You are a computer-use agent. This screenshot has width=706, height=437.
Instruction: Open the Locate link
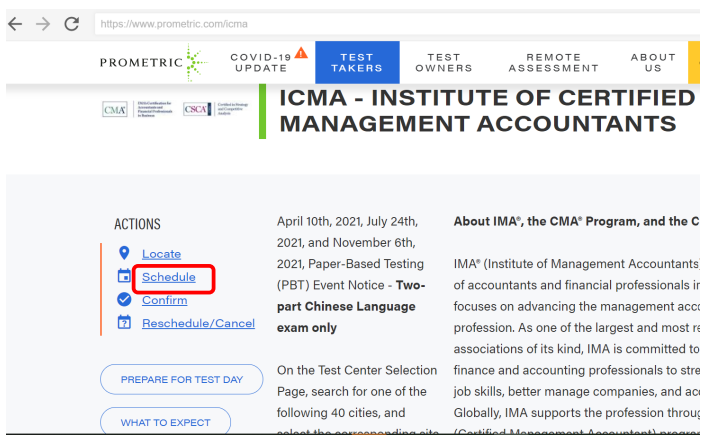point(161,254)
